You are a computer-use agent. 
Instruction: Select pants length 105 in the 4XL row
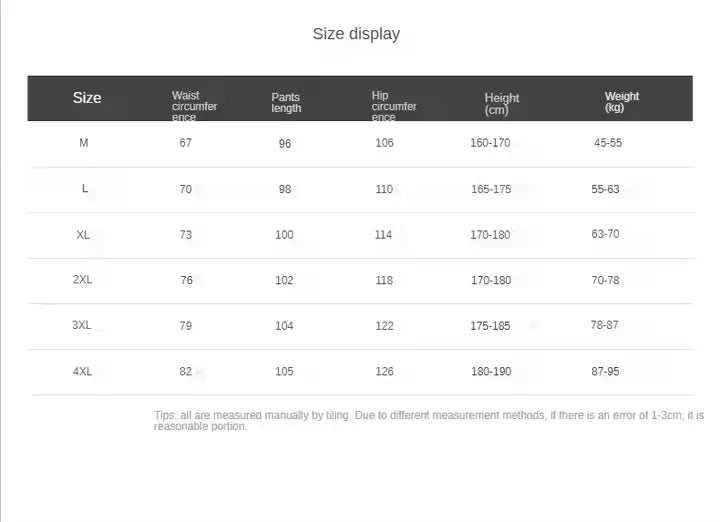click(285, 372)
